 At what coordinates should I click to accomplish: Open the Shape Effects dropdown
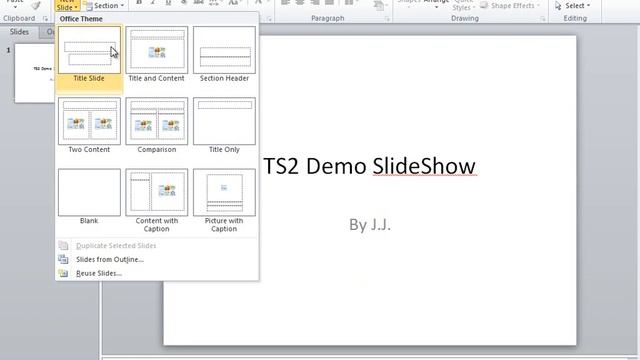click(x=510, y=6)
